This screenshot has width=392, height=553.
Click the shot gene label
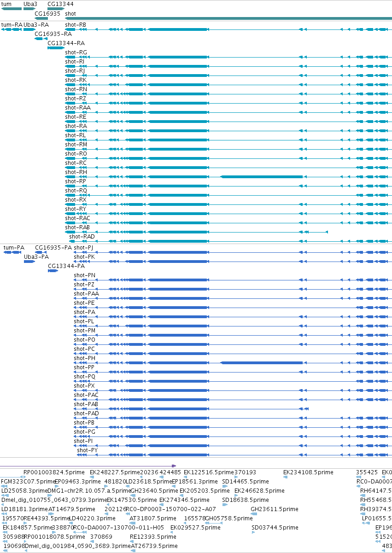tap(70, 14)
